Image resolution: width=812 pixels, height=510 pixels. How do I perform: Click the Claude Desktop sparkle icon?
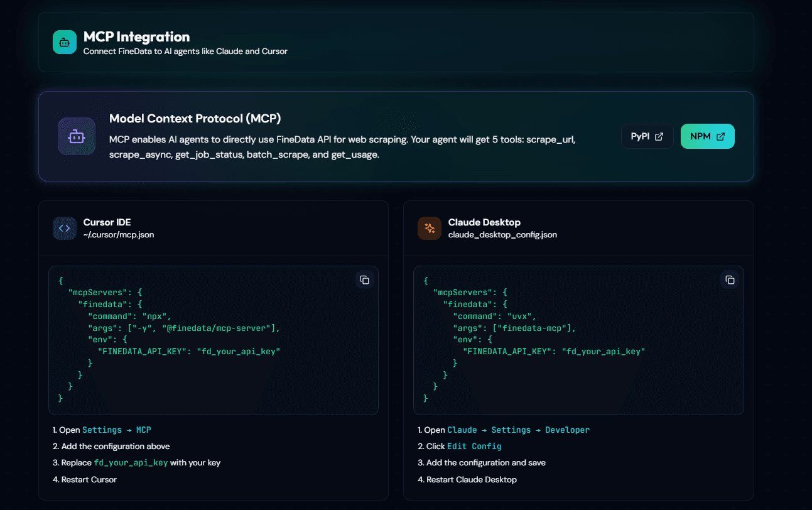430,229
